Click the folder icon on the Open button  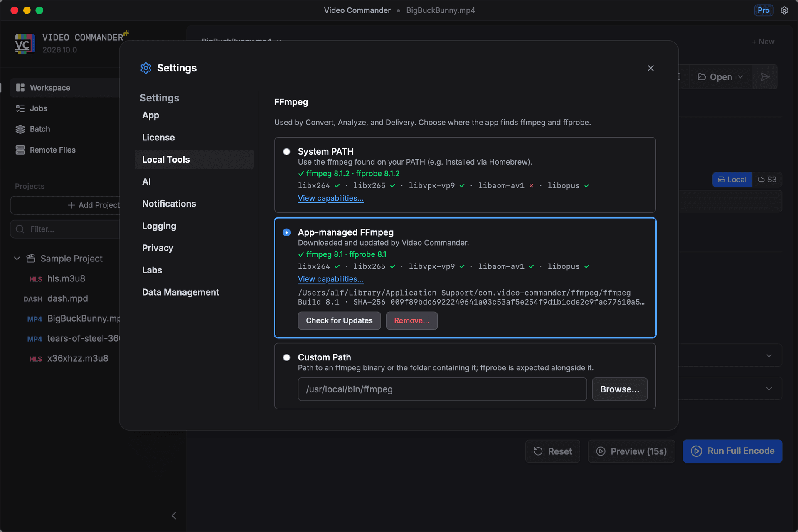click(x=702, y=77)
